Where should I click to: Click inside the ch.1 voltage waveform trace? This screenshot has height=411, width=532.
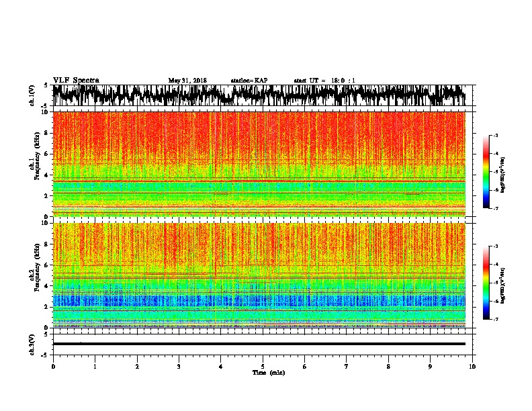coord(259,95)
